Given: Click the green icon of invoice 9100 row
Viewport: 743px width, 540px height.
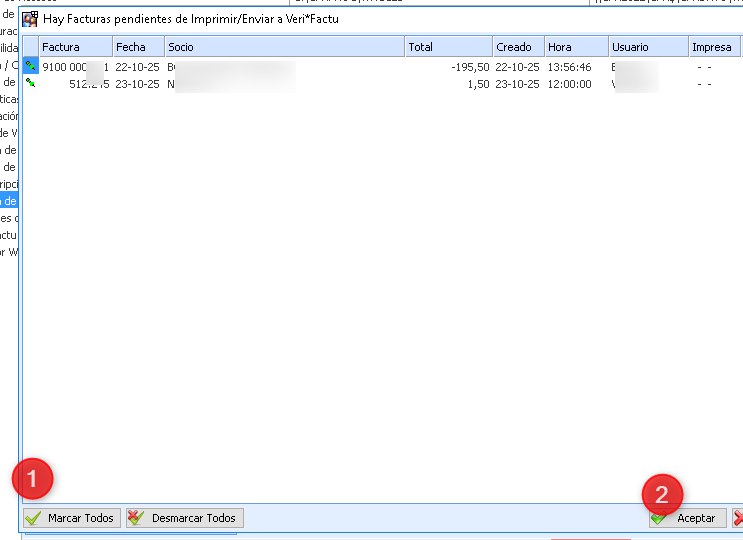Looking at the screenshot, I should point(30,66).
